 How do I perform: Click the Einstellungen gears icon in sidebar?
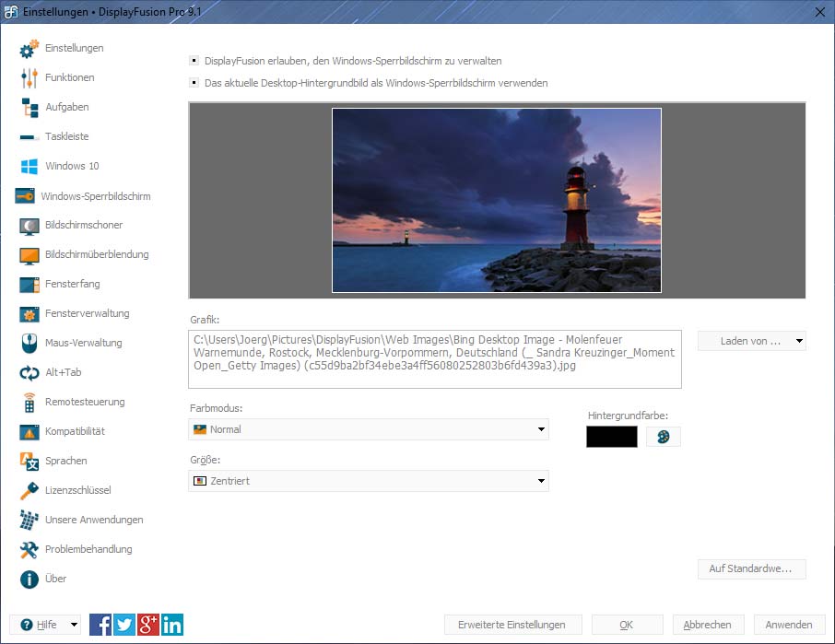point(29,49)
